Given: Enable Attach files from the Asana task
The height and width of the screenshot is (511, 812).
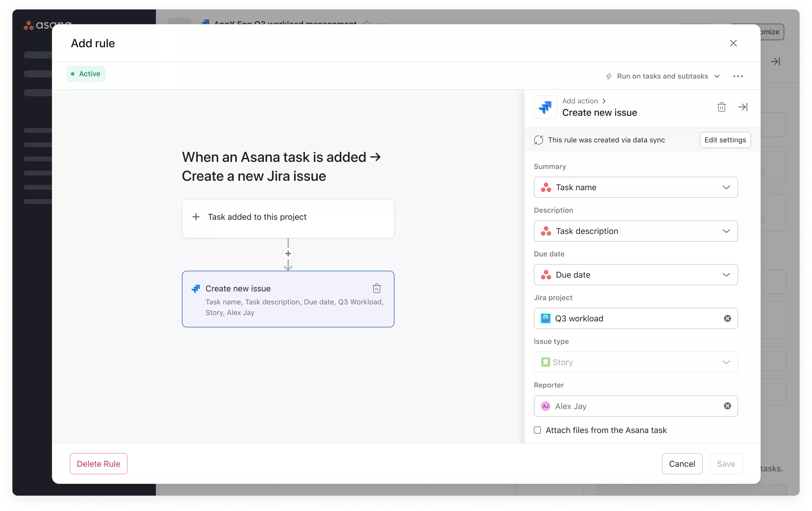Looking at the screenshot, I should click(537, 430).
